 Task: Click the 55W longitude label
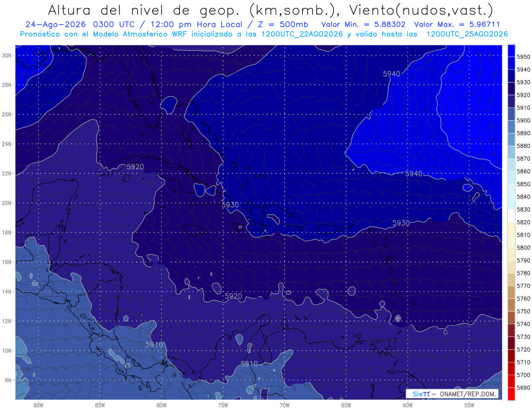469,405
